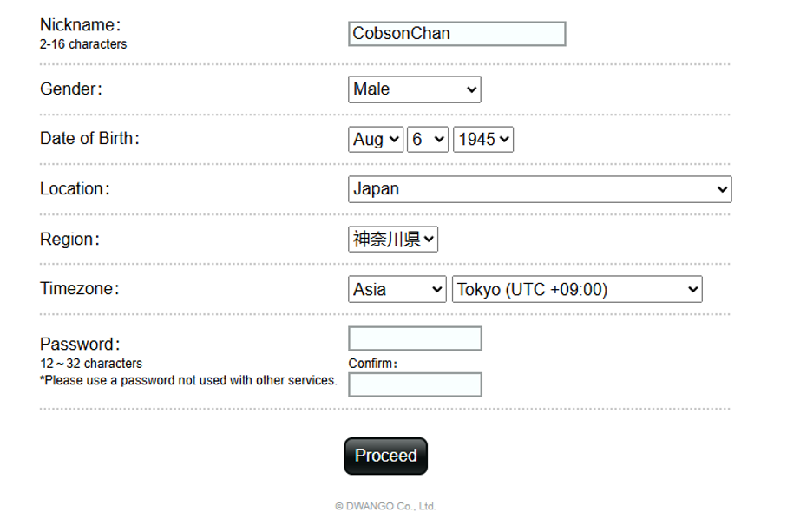Open the Gender dropdown showing Male
The width and height of the screenshot is (787, 532).
414,89
